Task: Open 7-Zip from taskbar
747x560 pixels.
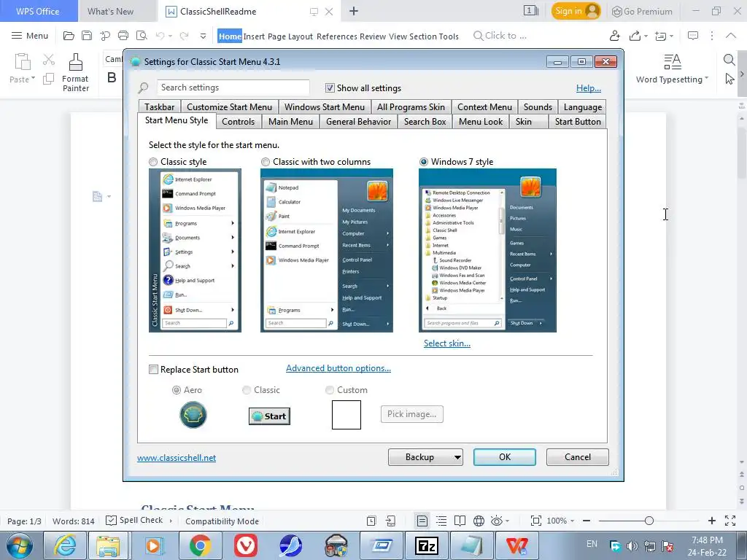Action: (x=426, y=545)
